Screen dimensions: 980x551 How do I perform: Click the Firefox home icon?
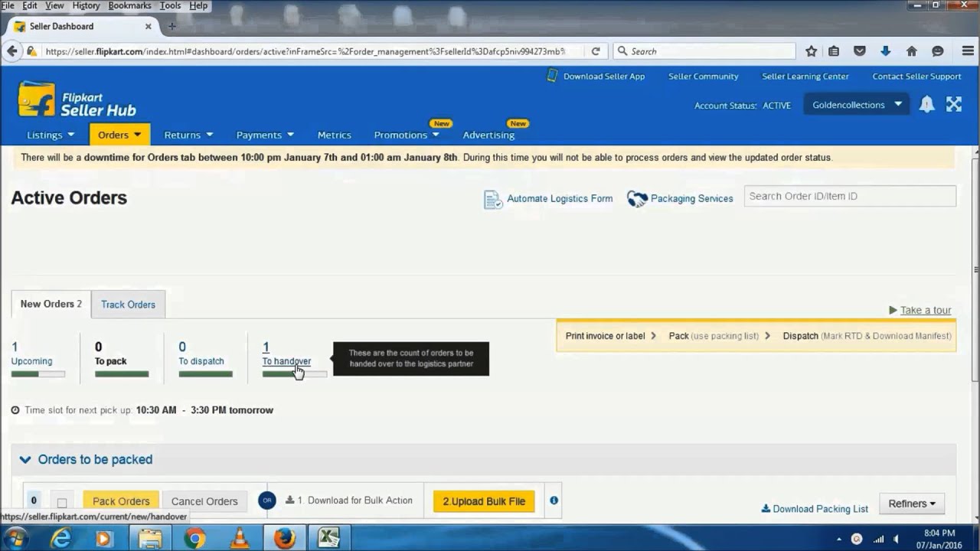[x=911, y=51]
